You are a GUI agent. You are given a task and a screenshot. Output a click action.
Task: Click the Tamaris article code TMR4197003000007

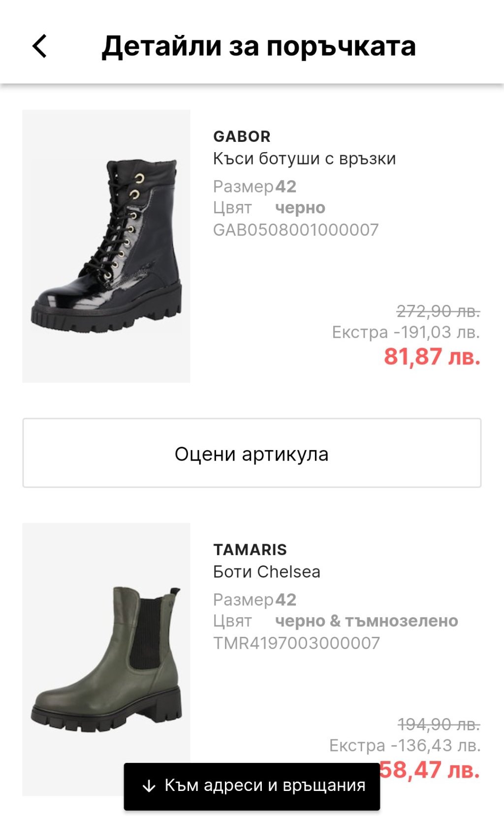coord(296,643)
